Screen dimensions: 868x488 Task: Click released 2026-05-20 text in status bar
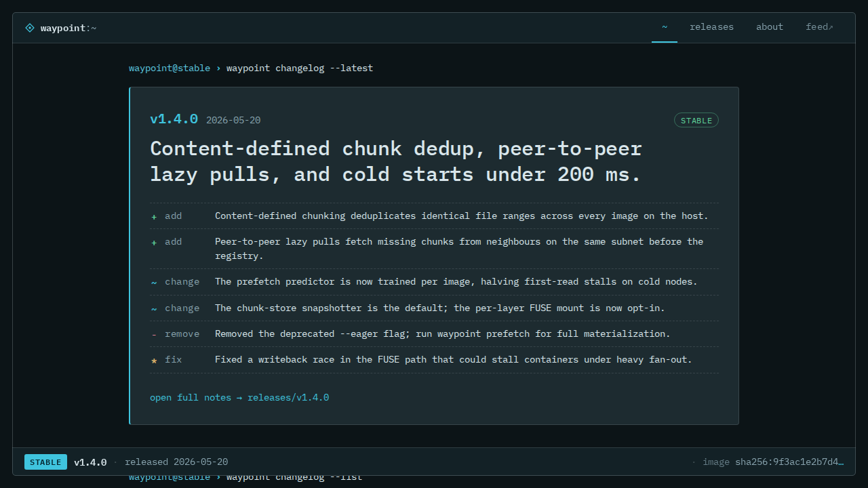[x=176, y=462]
